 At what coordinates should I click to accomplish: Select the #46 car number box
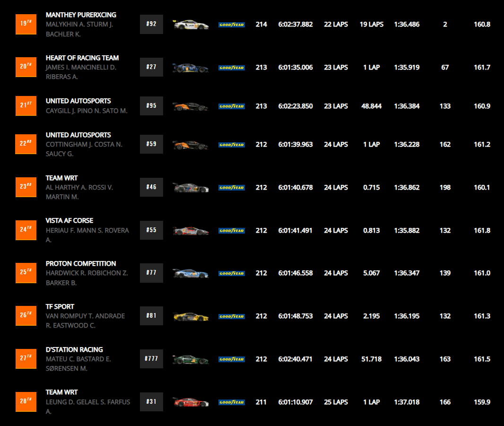[151, 187]
